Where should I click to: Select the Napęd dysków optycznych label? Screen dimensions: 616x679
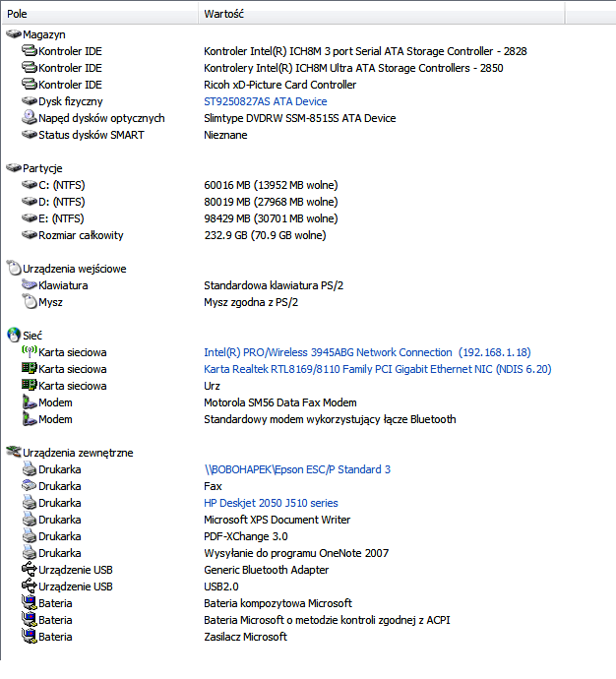pyautogui.click(x=101, y=118)
